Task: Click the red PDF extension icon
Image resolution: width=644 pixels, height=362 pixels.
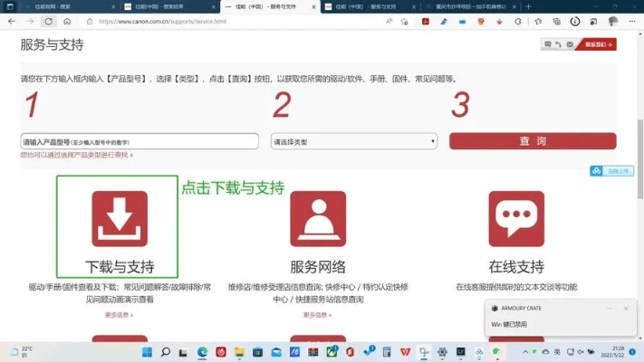Action: [425, 22]
